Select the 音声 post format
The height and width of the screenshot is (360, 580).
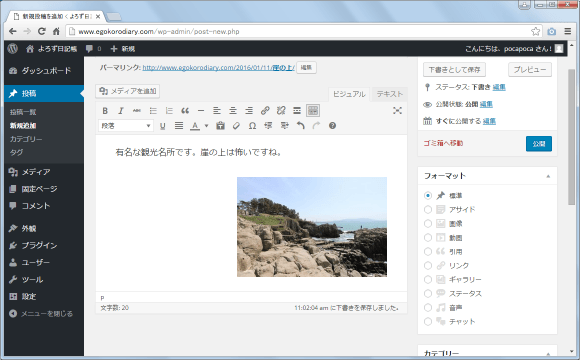428,307
